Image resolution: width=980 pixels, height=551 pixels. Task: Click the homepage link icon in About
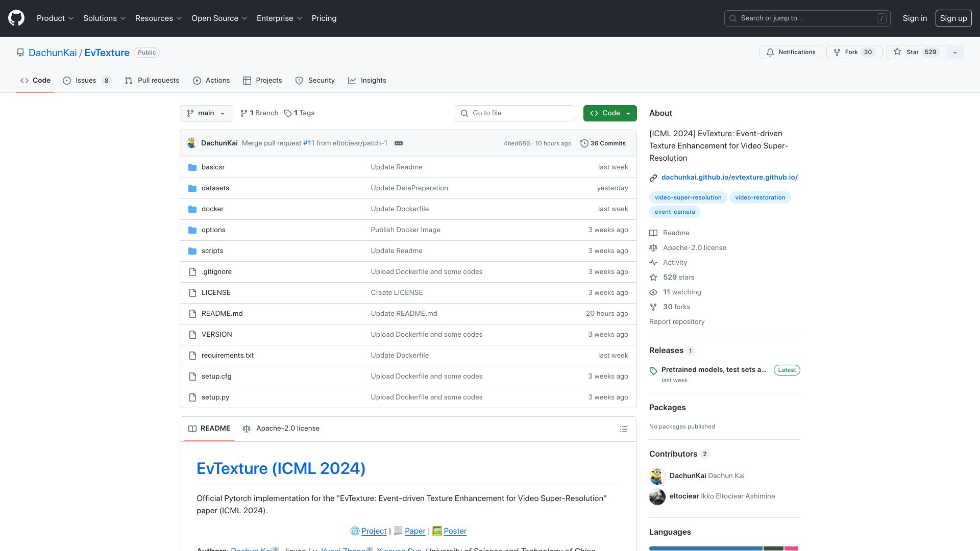point(653,178)
